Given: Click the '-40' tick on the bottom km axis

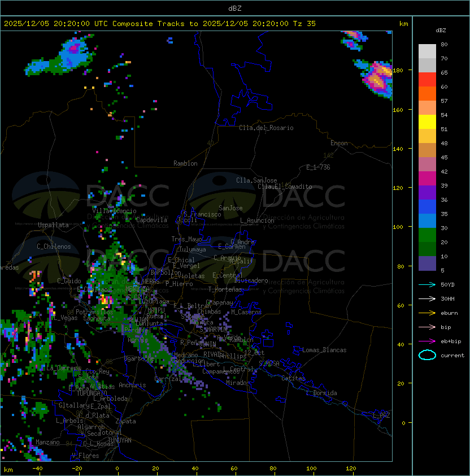Looking at the screenshot, I should [x=37, y=469].
